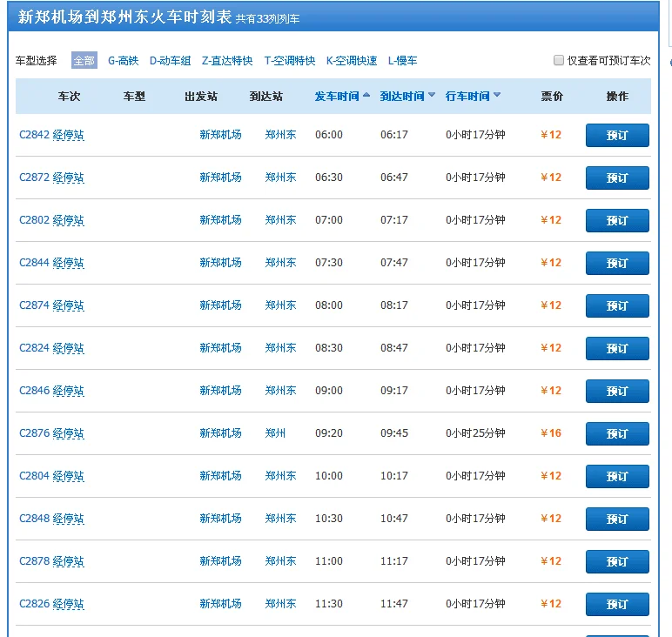Book train C2804 with 预订 button
The height and width of the screenshot is (637, 672).
(617, 476)
